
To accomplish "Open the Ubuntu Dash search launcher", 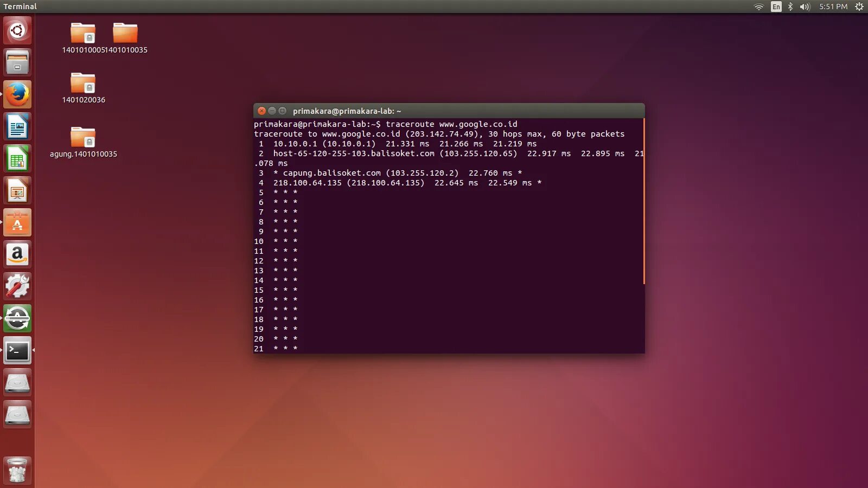I will click(17, 30).
